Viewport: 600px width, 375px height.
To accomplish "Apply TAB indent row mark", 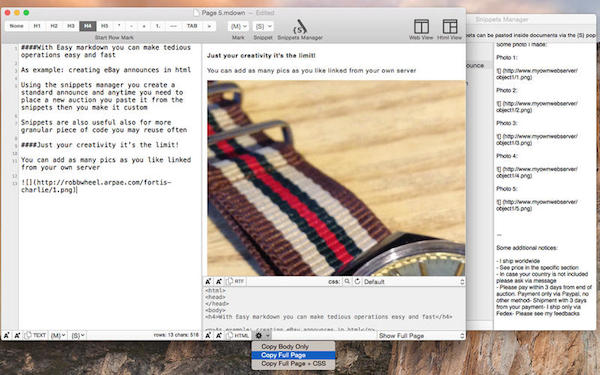I will tap(192, 26).
